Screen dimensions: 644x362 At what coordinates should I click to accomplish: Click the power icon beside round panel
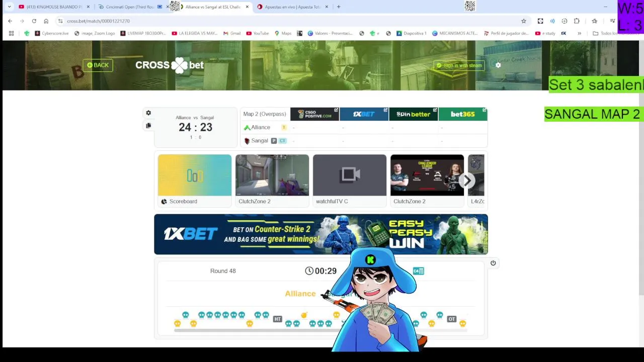coord(493,263)
